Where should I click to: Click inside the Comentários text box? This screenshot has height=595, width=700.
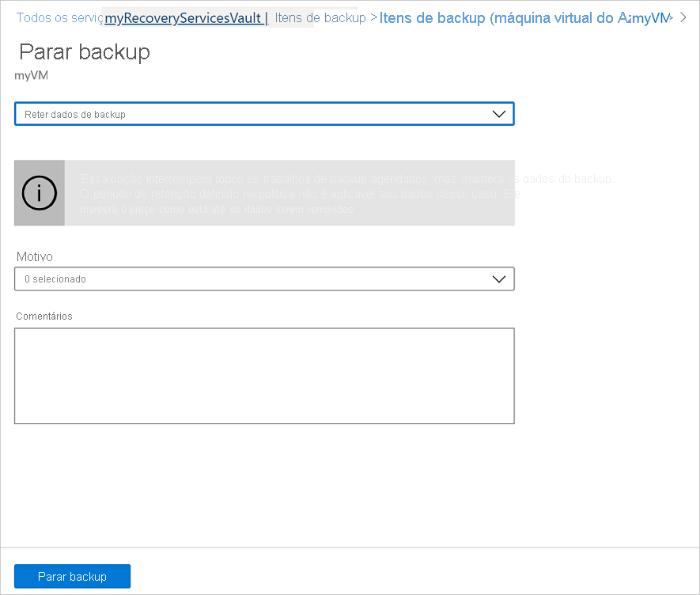point(264,376)
